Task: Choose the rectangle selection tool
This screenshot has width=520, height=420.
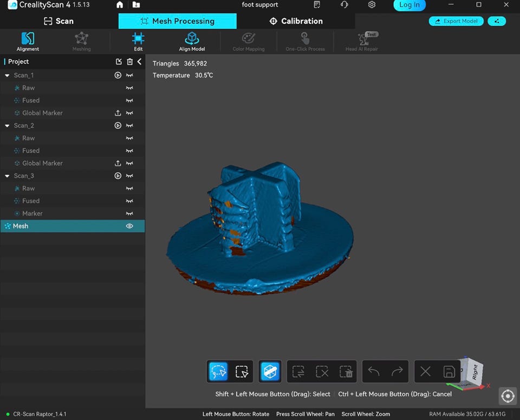Action: click(x=242, y=372)
